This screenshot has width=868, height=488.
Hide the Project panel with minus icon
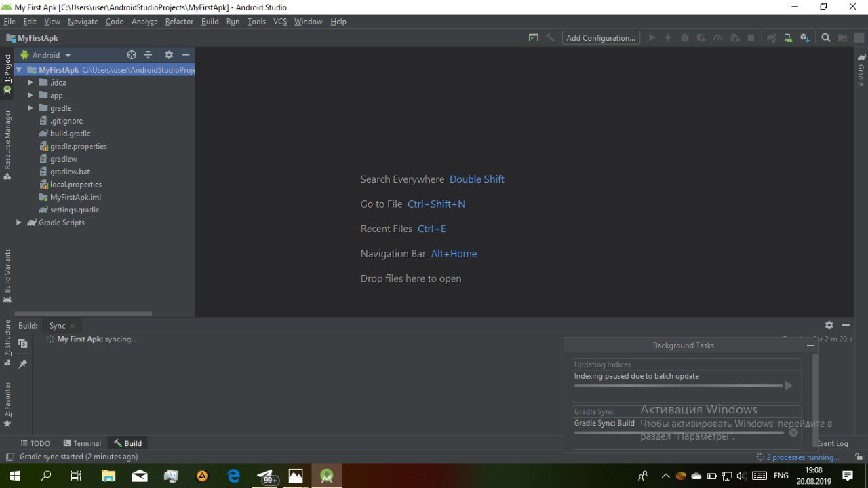click(185, 55)
